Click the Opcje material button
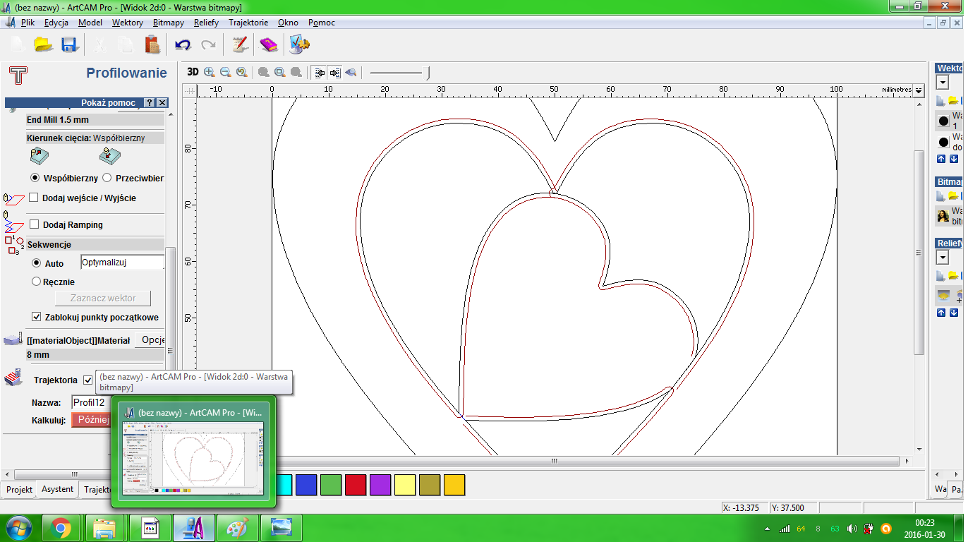Image resolution: width=980 pixels, height=542 pixels. tap(151, 340)
